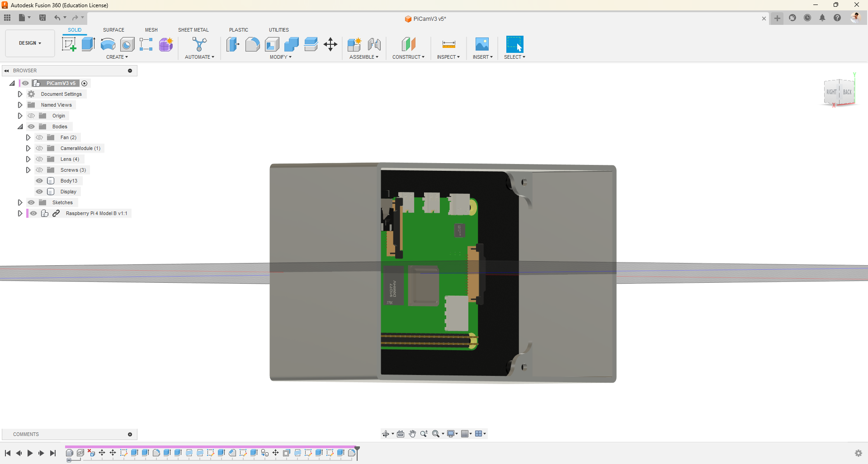Viewport: 868px width, 464px height.
Task: Select the Create Form purple icon
Action: [166, 44]
